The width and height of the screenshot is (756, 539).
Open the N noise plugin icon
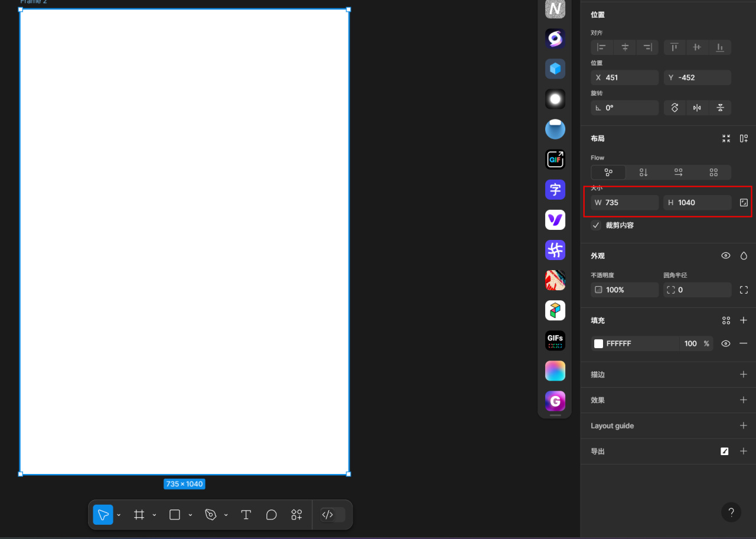point(555,9)
